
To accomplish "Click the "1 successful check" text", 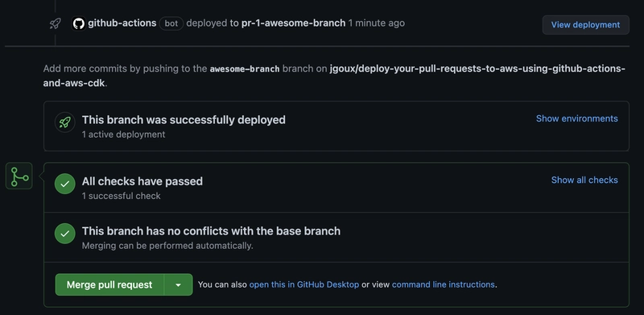I will [122, 196].
